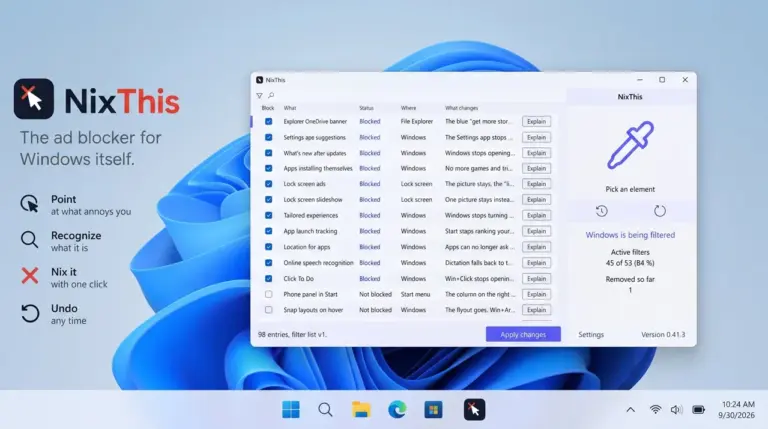Click the volume speaker tray icon
The height and width of the screenshot is (429, 768).
coord(676,409)
